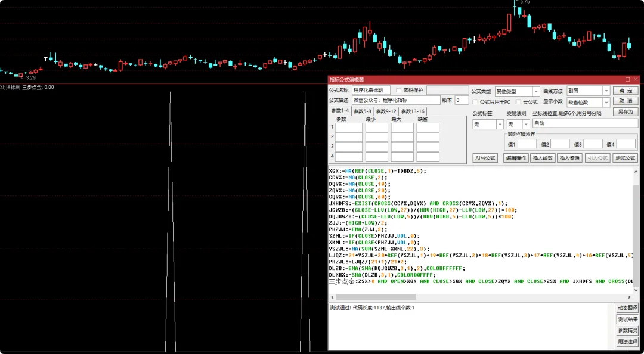Enable the 密码保护 checkbox
Viewport: 644px width, 354px height.
398,91
